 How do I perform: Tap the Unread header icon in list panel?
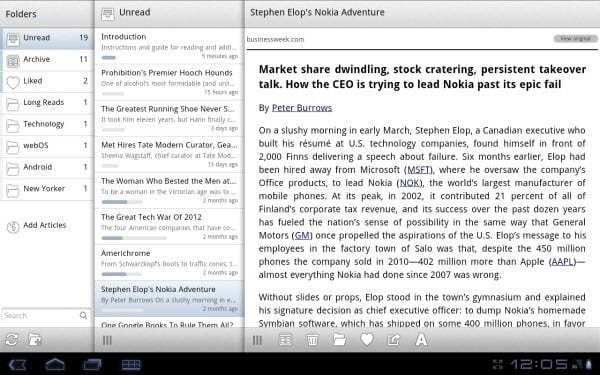(108, 14)
